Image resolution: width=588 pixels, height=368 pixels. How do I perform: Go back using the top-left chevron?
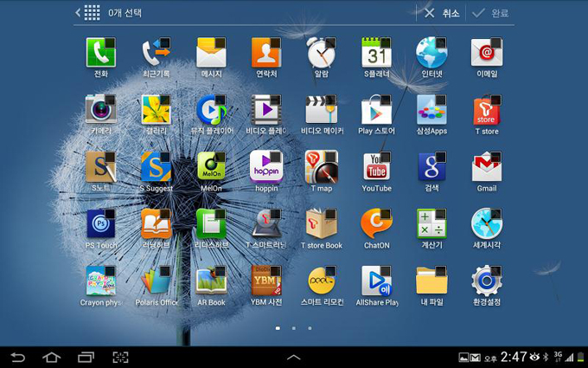[x=78, y=13]
